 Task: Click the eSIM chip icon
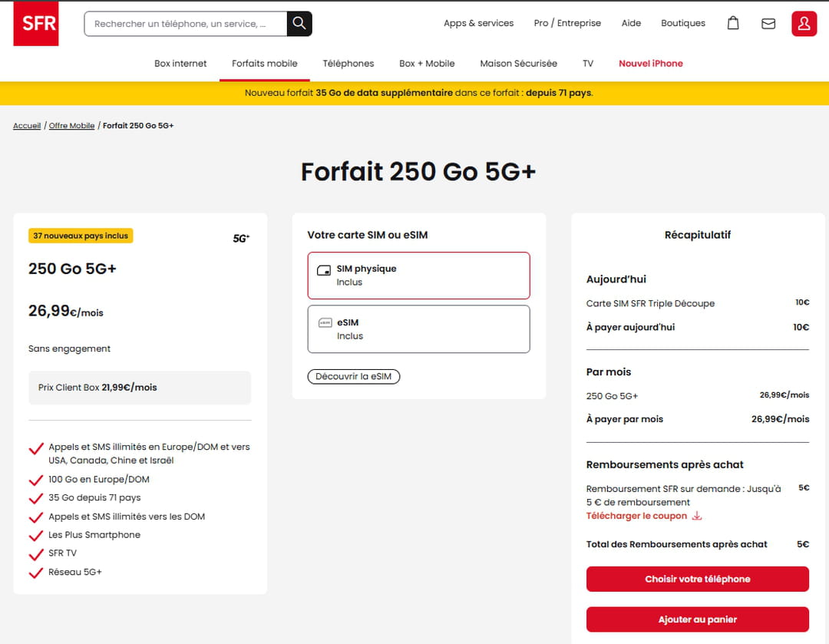(324, 323)
